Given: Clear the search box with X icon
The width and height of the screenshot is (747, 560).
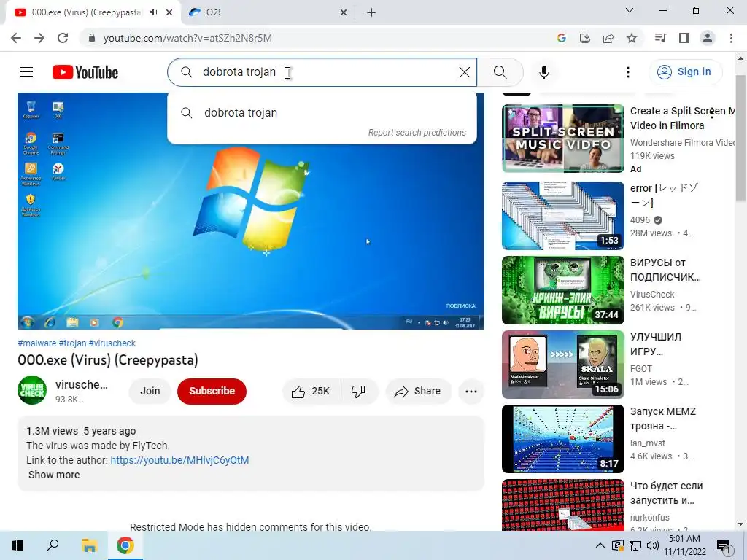Looking at the screenshot, I should click(x=465, y=72).
